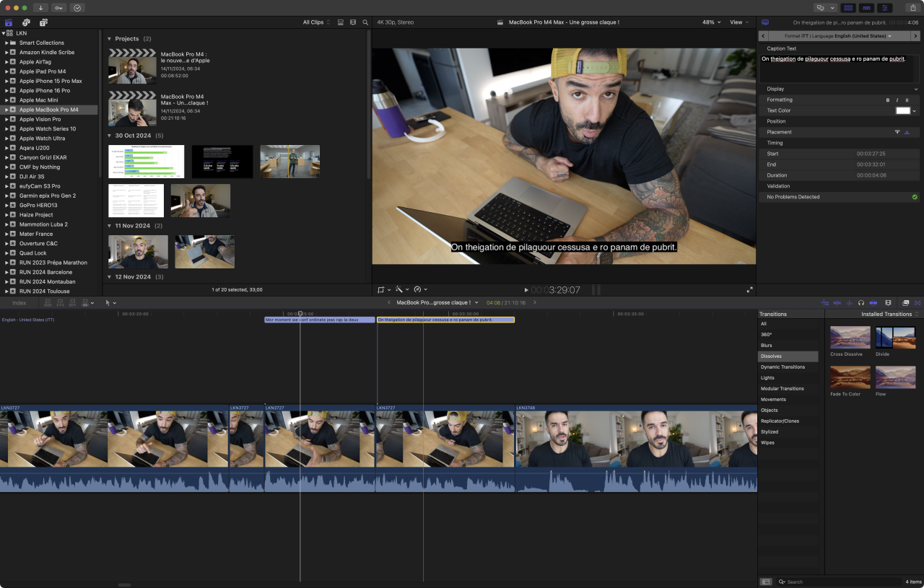
Task: Open the timeline Index button
Action: 19,302
